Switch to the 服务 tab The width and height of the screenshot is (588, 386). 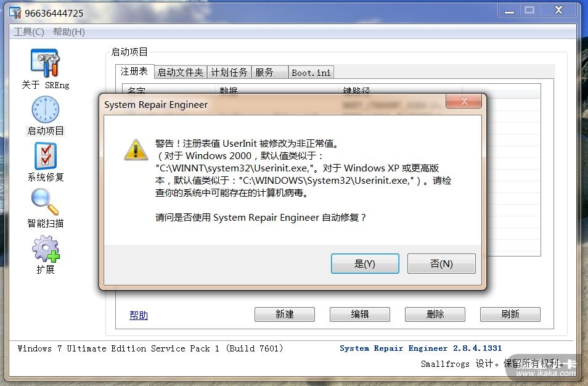(270, 72)
